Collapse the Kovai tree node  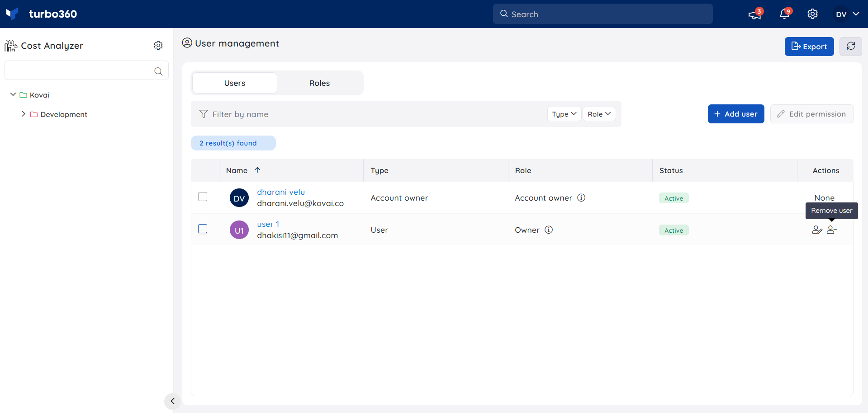pyautogui.click(x=13, y=94)
